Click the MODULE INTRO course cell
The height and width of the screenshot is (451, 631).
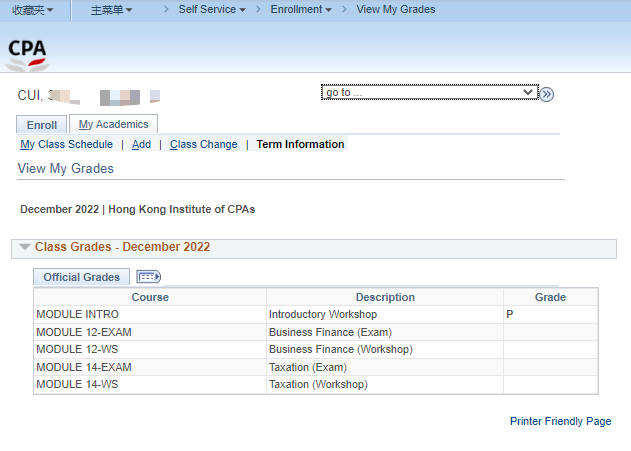click(150, 314)
